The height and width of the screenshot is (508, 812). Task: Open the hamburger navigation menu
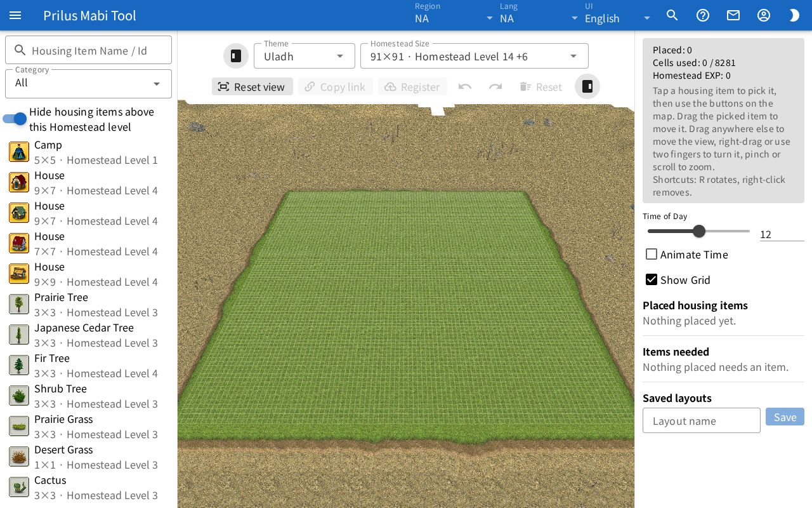tap(15, 15)
